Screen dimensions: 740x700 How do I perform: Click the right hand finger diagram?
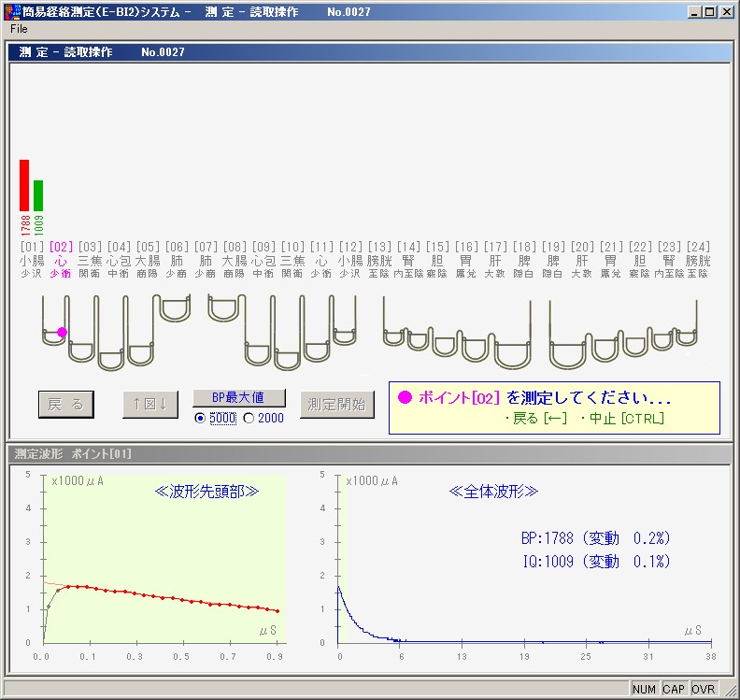pos(283,332)
